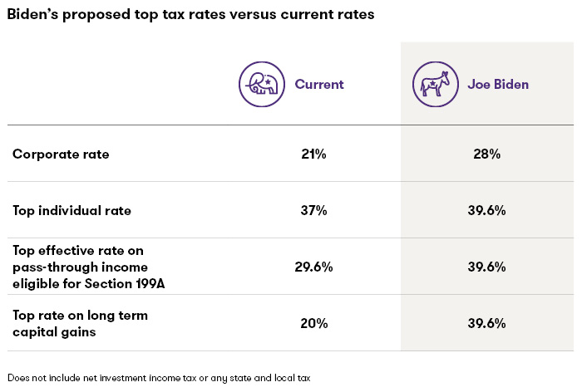Click the 20% current capital gains value

(x=313, y=323)
